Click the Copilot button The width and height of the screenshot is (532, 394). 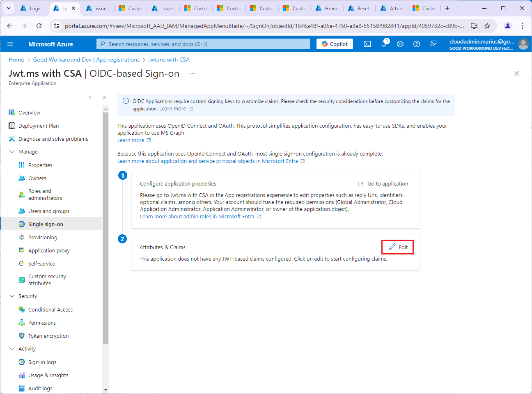click(x=335, y=44)
